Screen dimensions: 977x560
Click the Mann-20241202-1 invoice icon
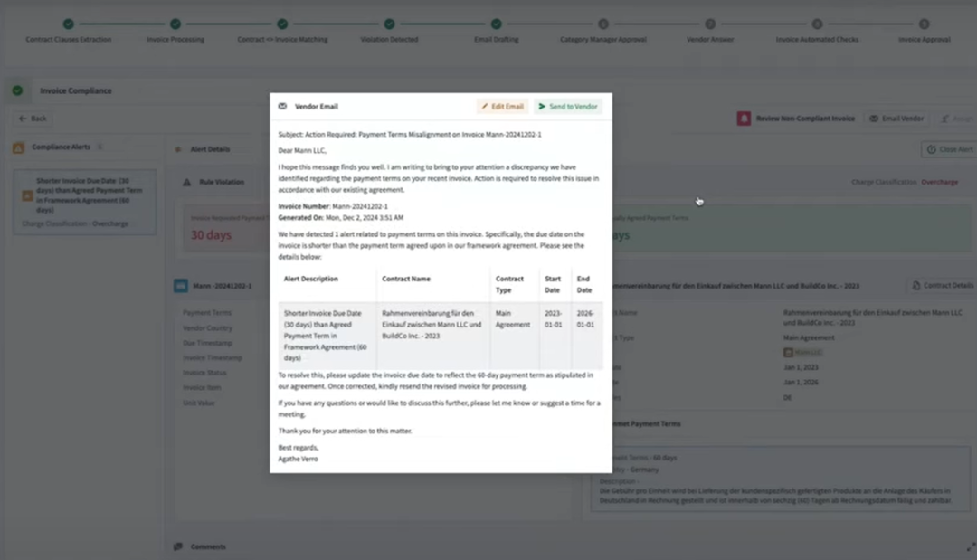(181, 286)
